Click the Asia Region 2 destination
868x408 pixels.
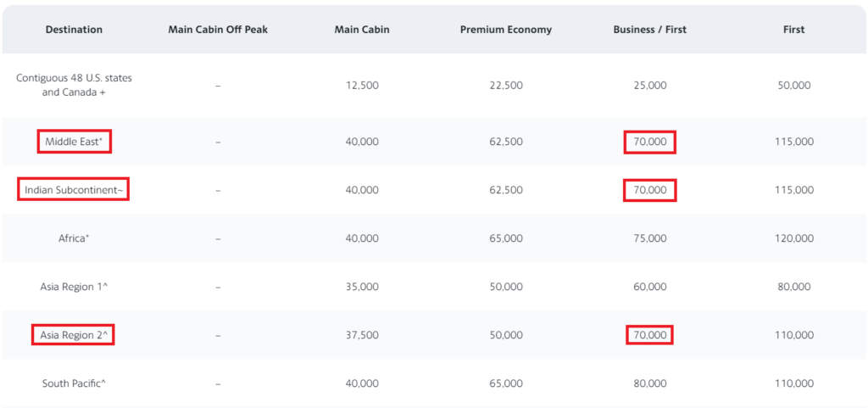click(x=73, y=335)
